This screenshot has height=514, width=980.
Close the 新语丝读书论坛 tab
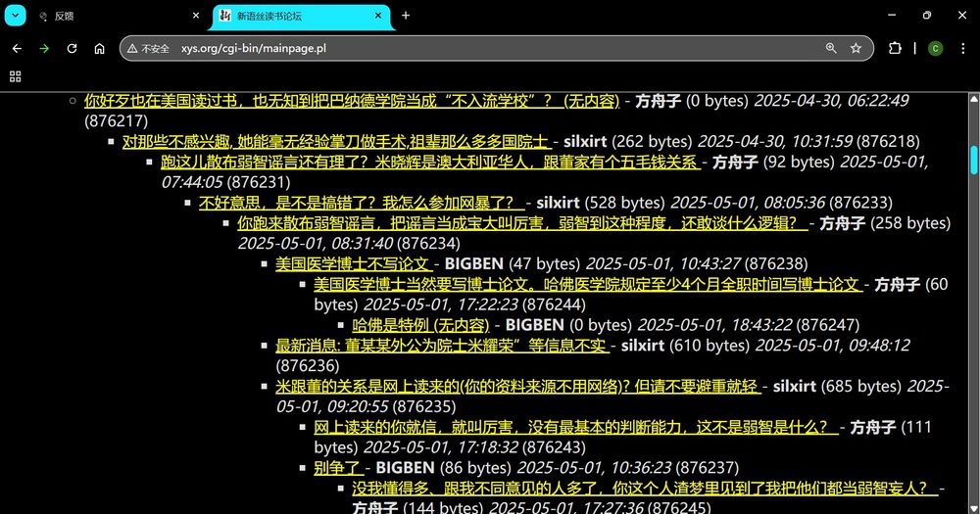click(x=378, y=16)
